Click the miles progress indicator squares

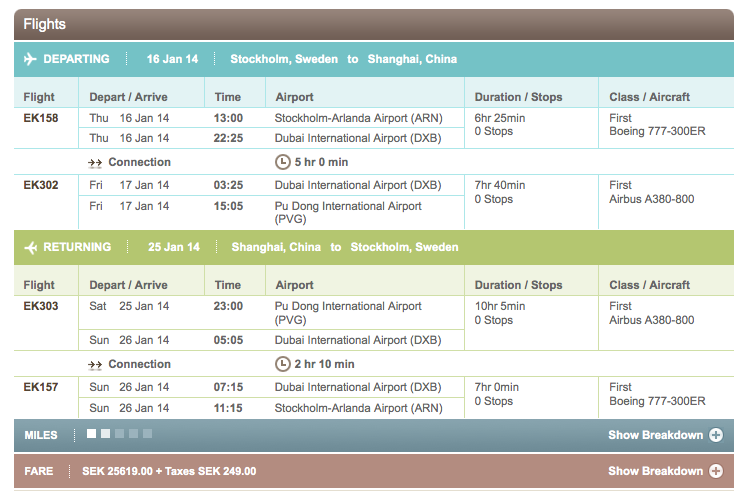[x=119, y=434]
